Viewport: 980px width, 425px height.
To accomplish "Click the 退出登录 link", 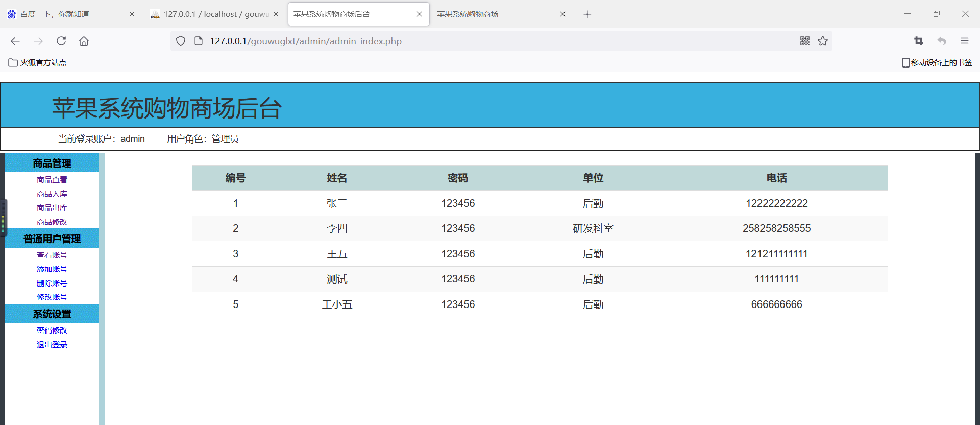I will 52,344.
